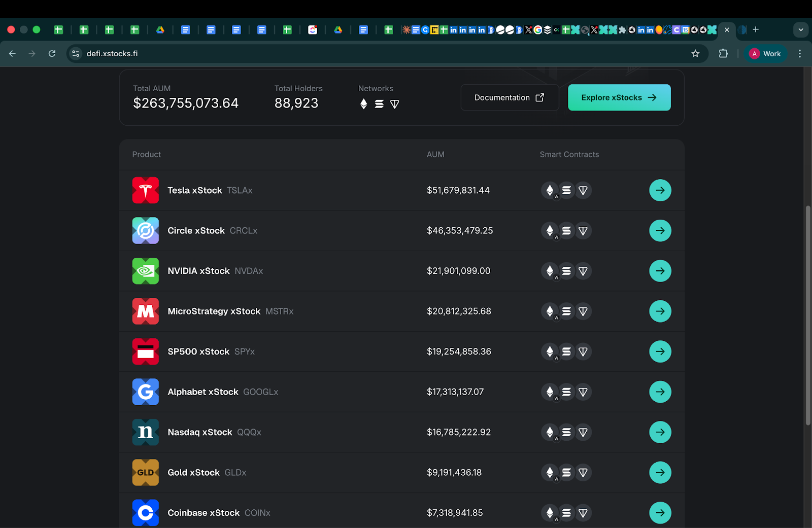812x528 pixels.
Task: Click Ethereum contract icon in Tesla row
Action: pos(550,190)
